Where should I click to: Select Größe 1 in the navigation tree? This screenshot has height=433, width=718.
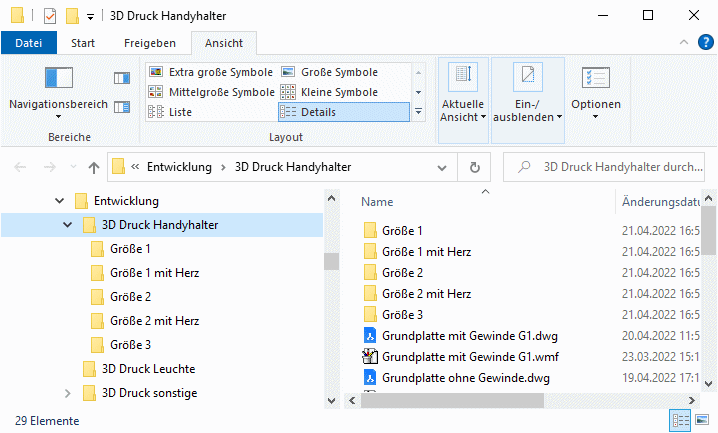pos(131,249)
